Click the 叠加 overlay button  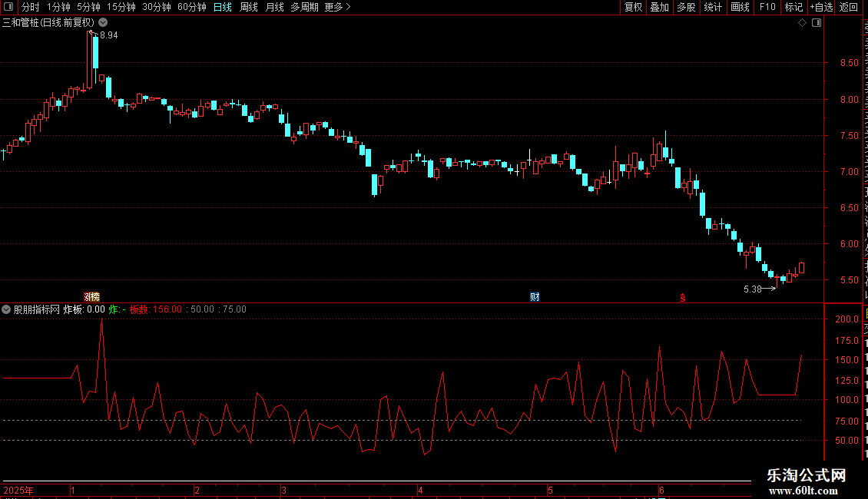click(659, 7)
